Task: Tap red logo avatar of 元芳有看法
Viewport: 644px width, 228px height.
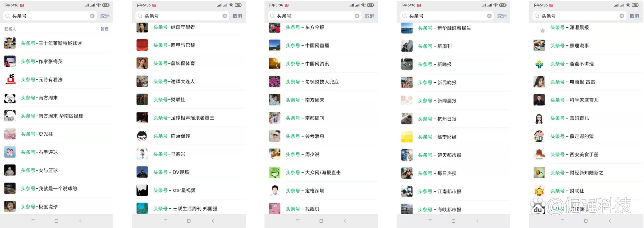Action: point(10,80)
